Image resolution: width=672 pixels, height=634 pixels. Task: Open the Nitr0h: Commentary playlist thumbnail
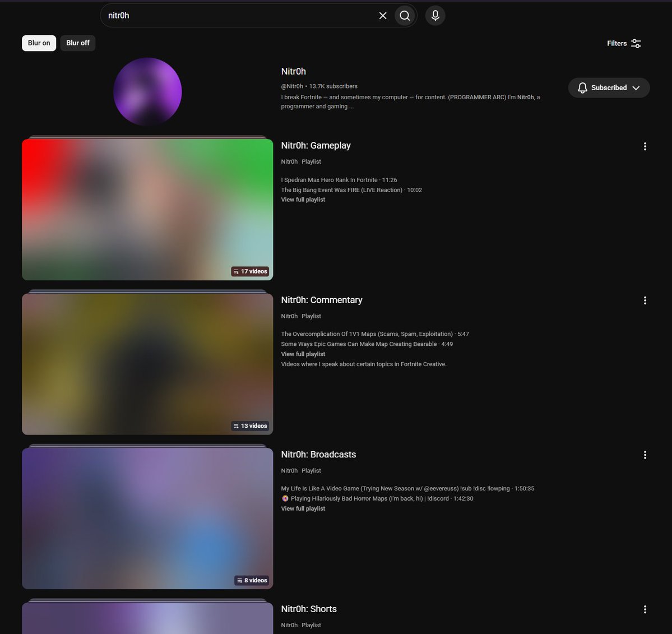click(x=147, y=363)
